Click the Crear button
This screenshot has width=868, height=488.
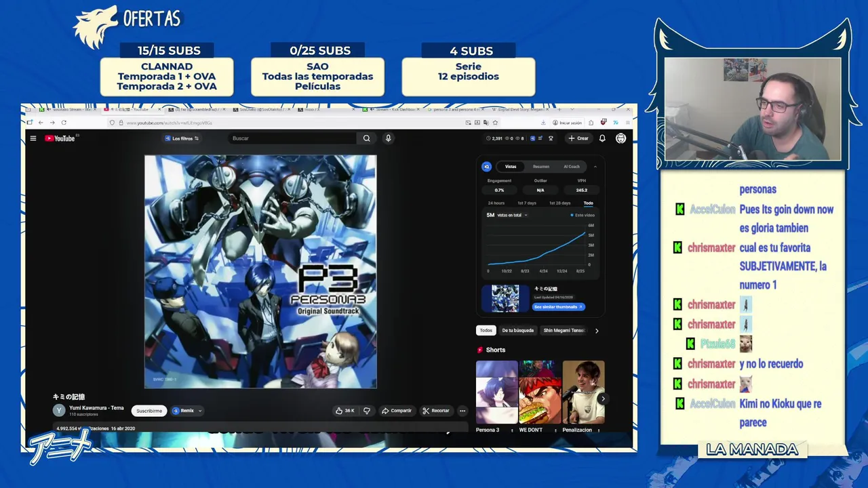(578, 138)
